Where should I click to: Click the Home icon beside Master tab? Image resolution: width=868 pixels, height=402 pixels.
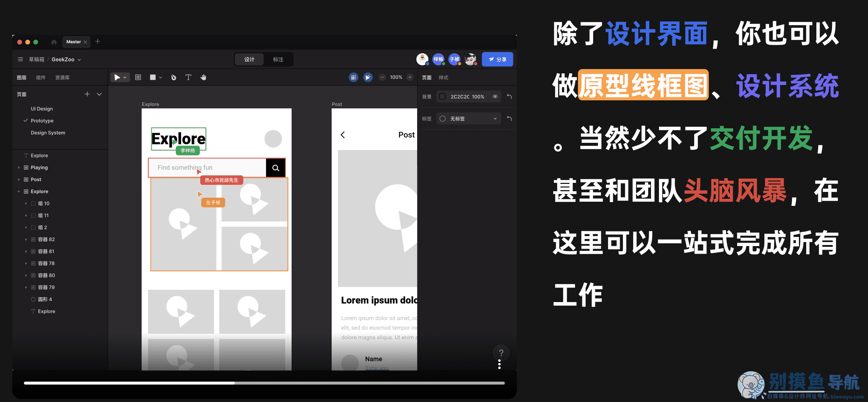pos(54,42)
